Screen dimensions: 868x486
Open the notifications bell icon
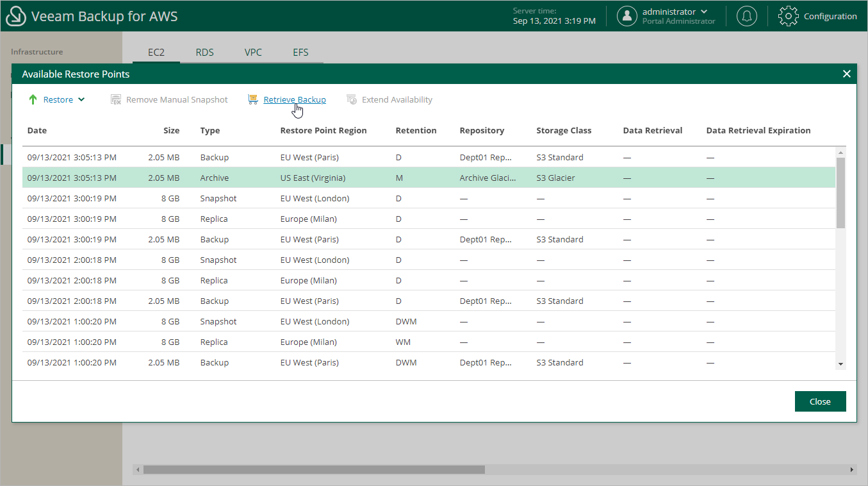click(x=746, y=16)
